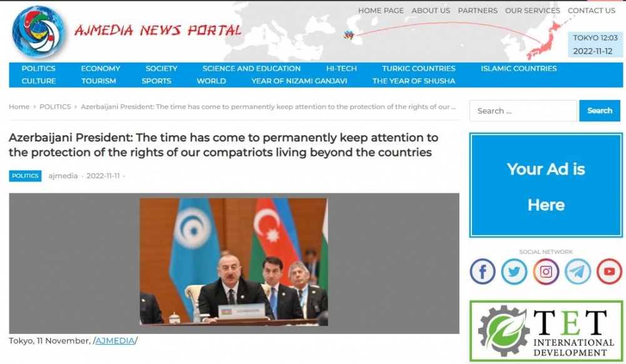Open the Twitter social icon
The width and height of the screenshot is (626, 364).
point(514,271)
